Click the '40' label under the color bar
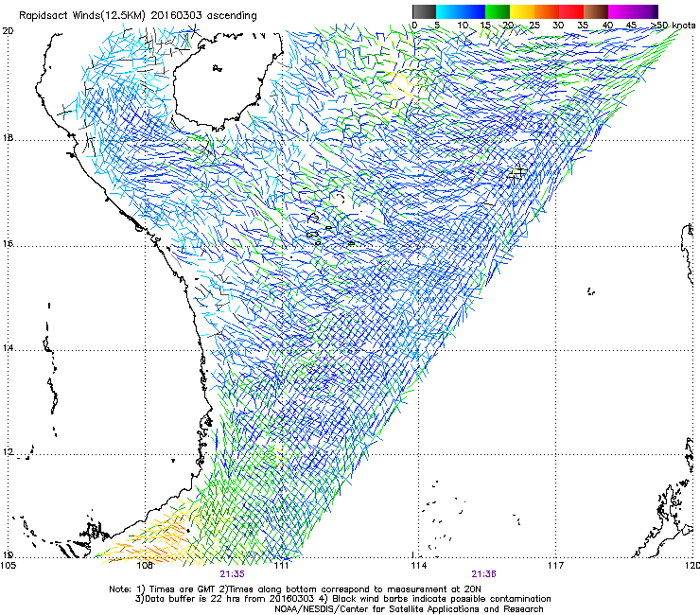The image size is (700, 615). coord(607,26)
